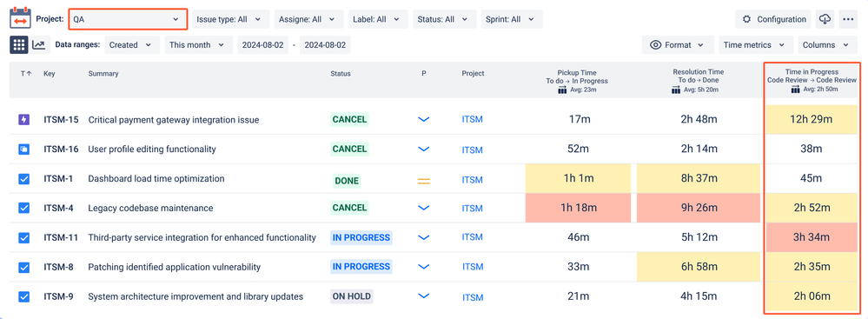Open the Time metrics menu
Viewport: 868px width, 319px height.
[x=756, y=45]
